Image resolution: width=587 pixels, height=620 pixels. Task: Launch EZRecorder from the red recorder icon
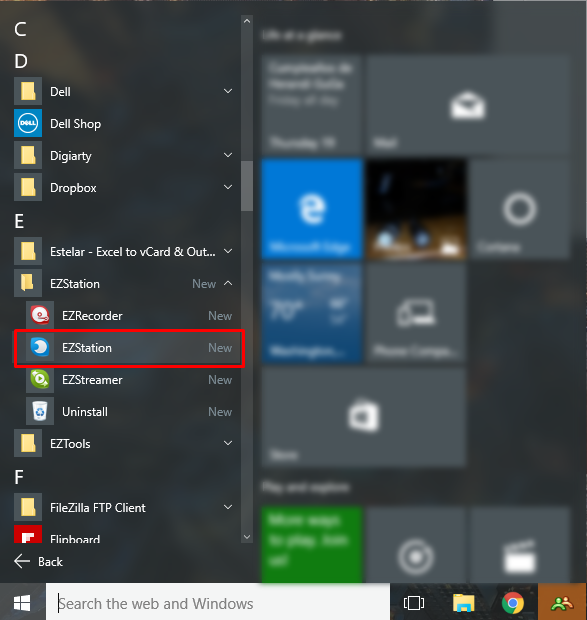coord(40,316)
